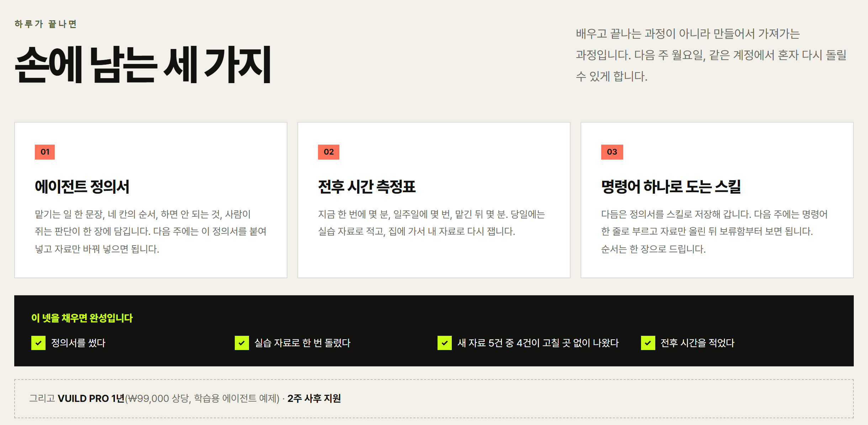Click the description starting 지금 한 번에 몇 분
The image size is (868, 425).
[432, 223]
